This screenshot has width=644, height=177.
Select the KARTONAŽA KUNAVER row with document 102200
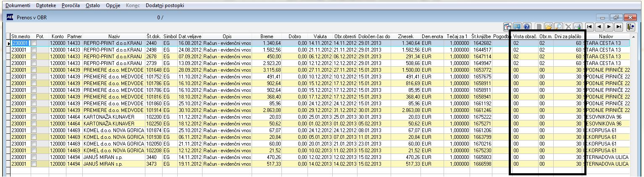pyautogui.click(x=319, y=117)
